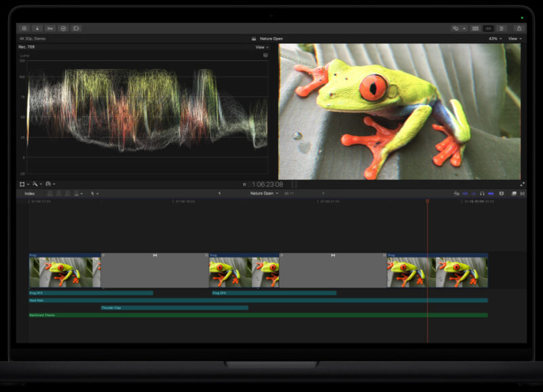
Task: Toggle the Browser grid icon
Action: pyautogui.click(x=476, y=28)
